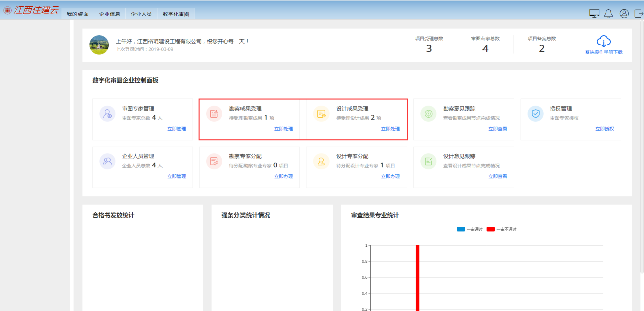
Task: Click the 合格书发放统计 panel title
Action: coord(113,215)
